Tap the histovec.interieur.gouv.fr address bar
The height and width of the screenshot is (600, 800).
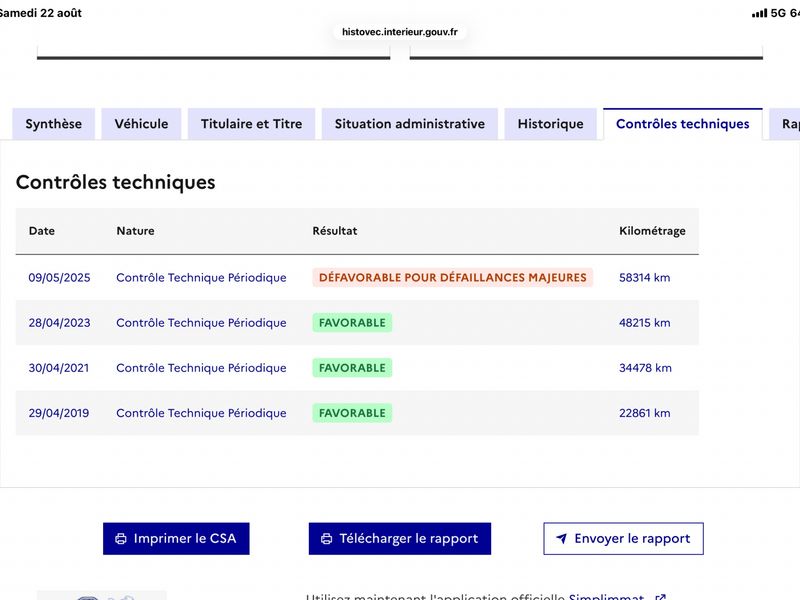(399, 32)
